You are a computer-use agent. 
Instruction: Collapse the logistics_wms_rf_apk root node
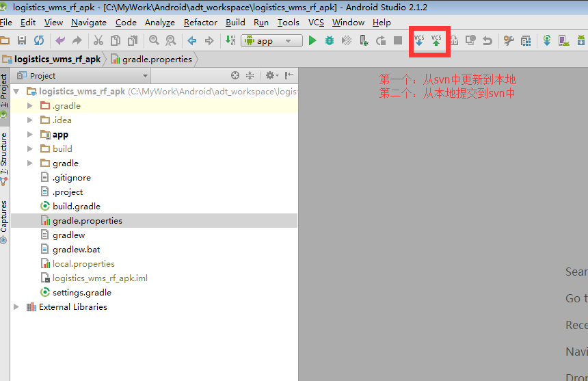[x=16, y=91]
